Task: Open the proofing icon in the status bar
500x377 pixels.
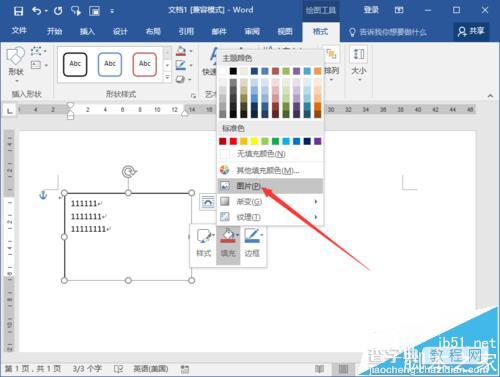Action: click(118, 369)
